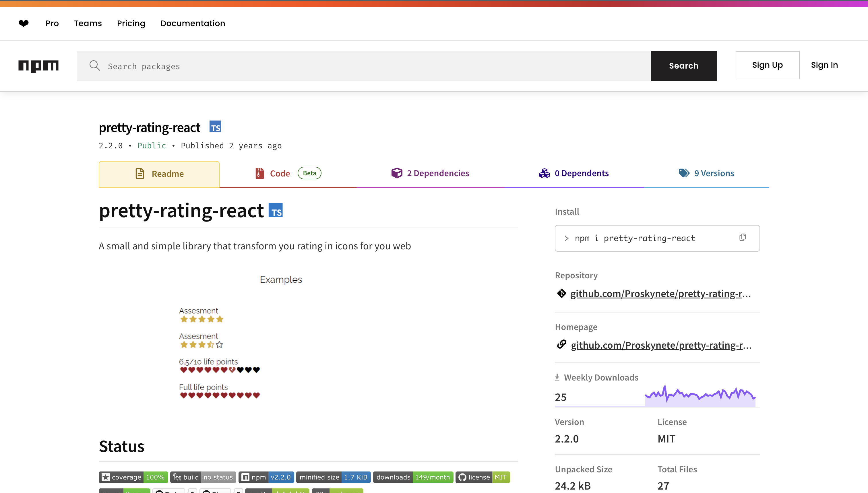
Task: Click the library description paragraph
Action: (x=255, y=246)
